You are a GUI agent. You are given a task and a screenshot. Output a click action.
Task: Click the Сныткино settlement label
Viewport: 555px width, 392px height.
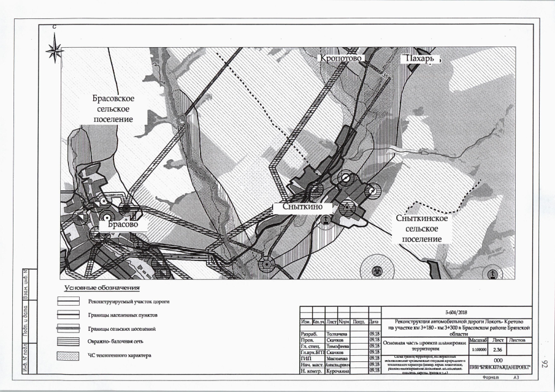click(303, 206)
